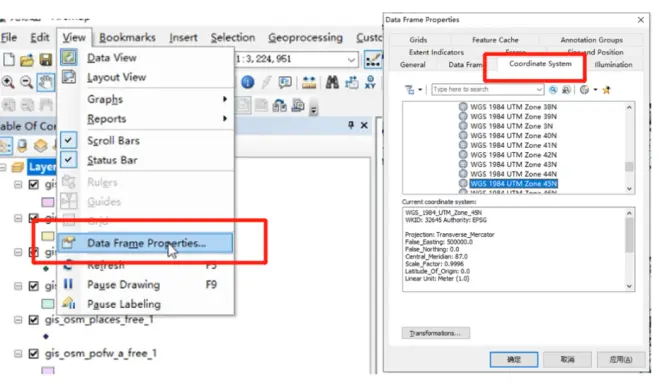Screen dimensions: 660x388
Task: Open the Go To XY tool
Action: 370,82
